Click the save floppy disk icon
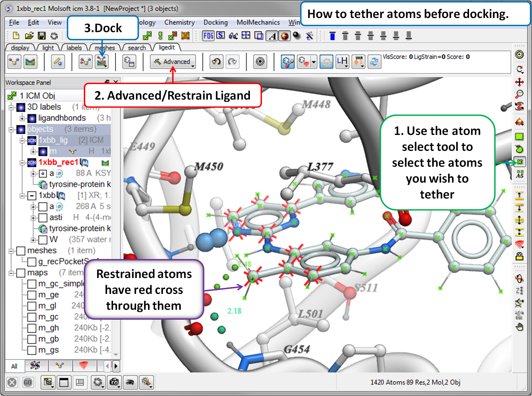532x396 pixels. [x=42, y=36]
